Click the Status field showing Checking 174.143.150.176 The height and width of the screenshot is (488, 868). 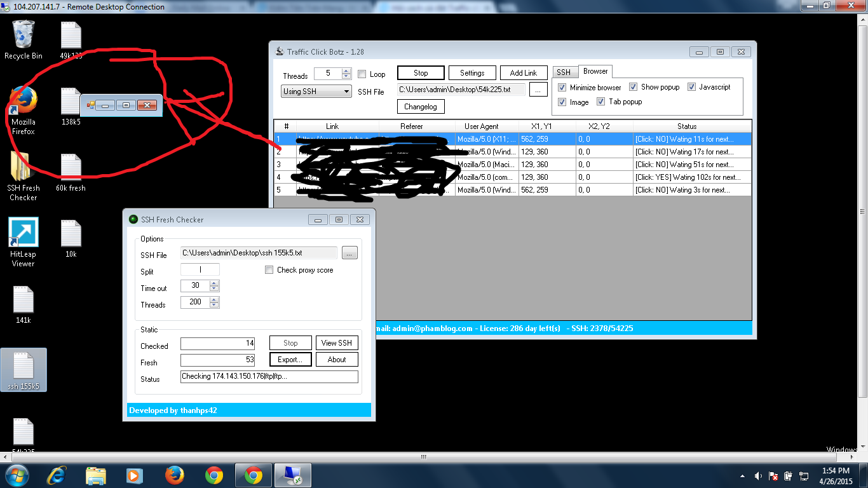tap(269, 377)
